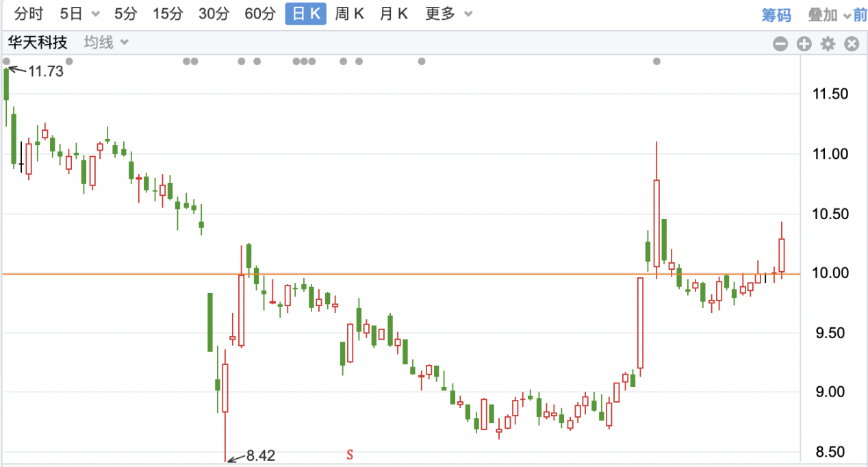Zoom in the chart using the plus icon

coord(804,43)
